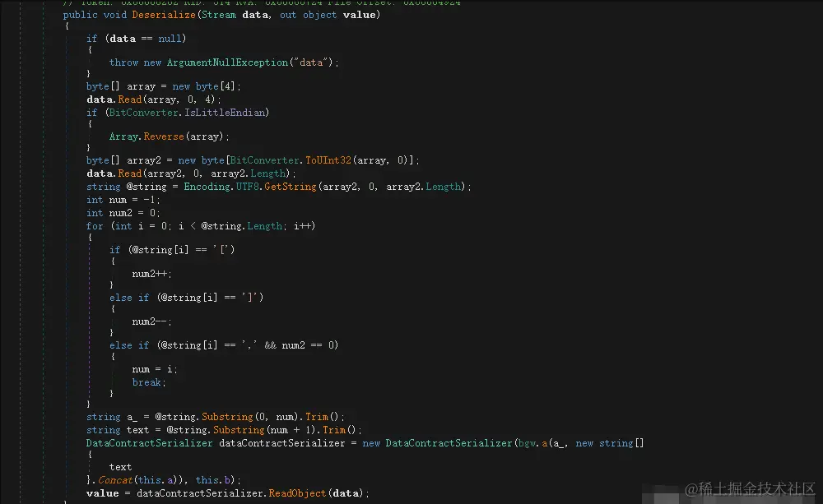Click the 'bgw' class reference
This screenshot has width=823, height=504.
click(527, 443)
